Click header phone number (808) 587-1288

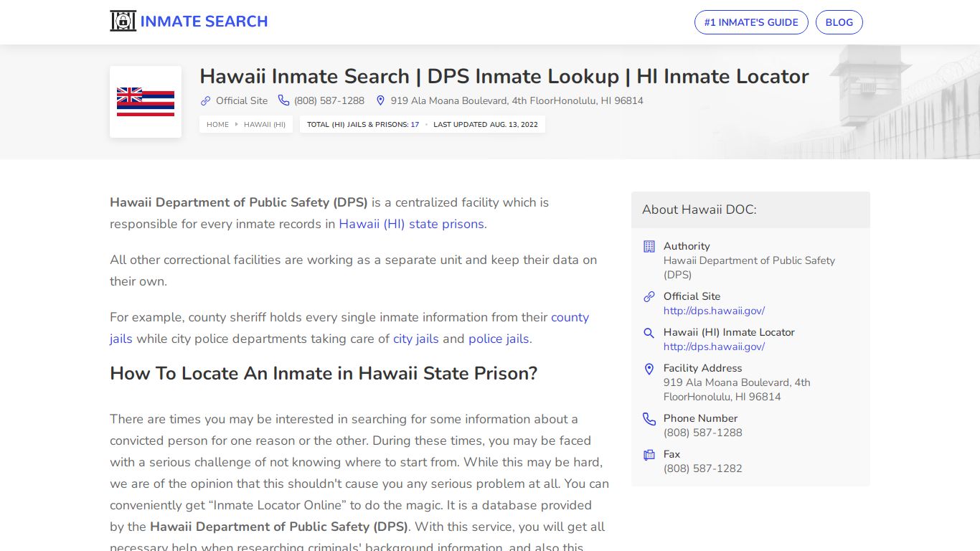329,101
